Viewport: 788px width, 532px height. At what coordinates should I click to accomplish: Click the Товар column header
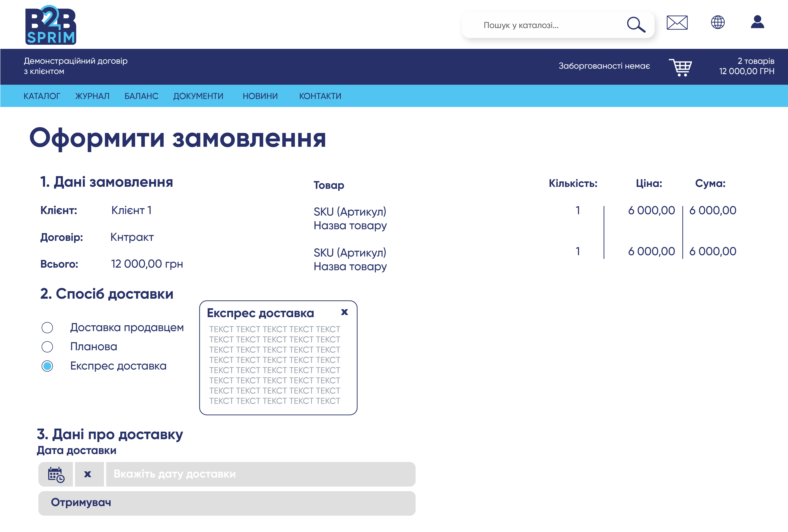[x=328, y=185]
